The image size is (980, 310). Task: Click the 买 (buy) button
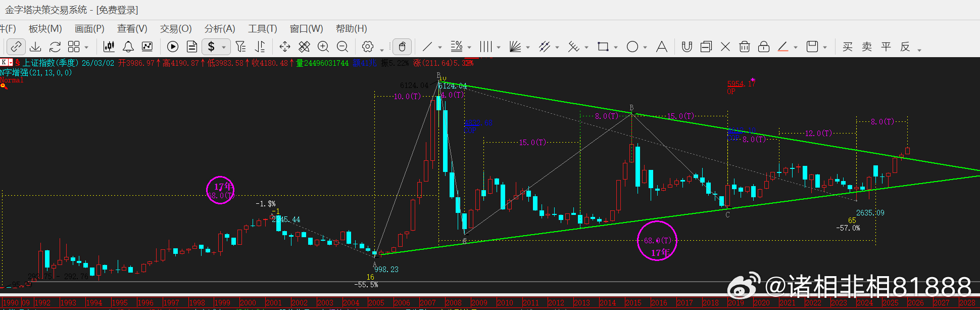(x=848, y=47)
